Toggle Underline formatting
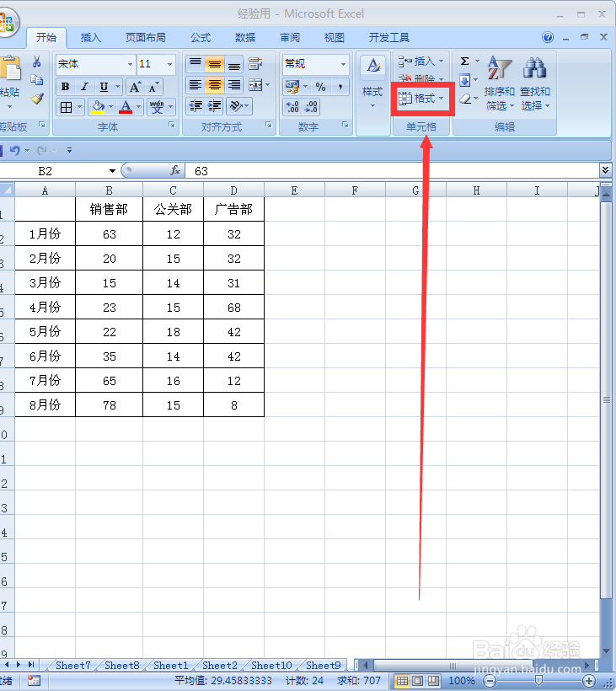This screenshot has height=691, width=616. click(x=104, y=86)
